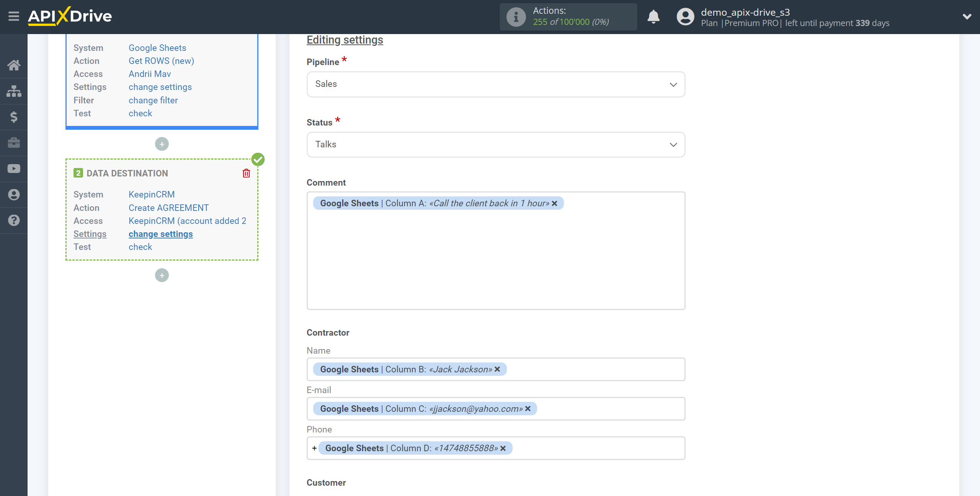980x496 pixels.
Task: Click the Actions counter panel
Action: [x=568, y=17]
